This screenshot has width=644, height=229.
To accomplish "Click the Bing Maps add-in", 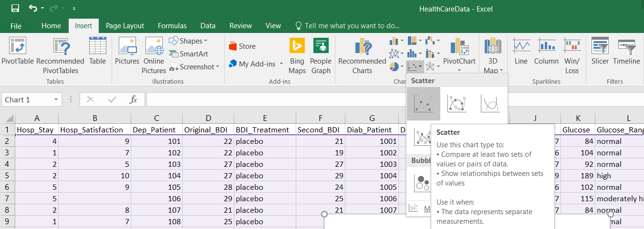I will [x=297, y=56].
